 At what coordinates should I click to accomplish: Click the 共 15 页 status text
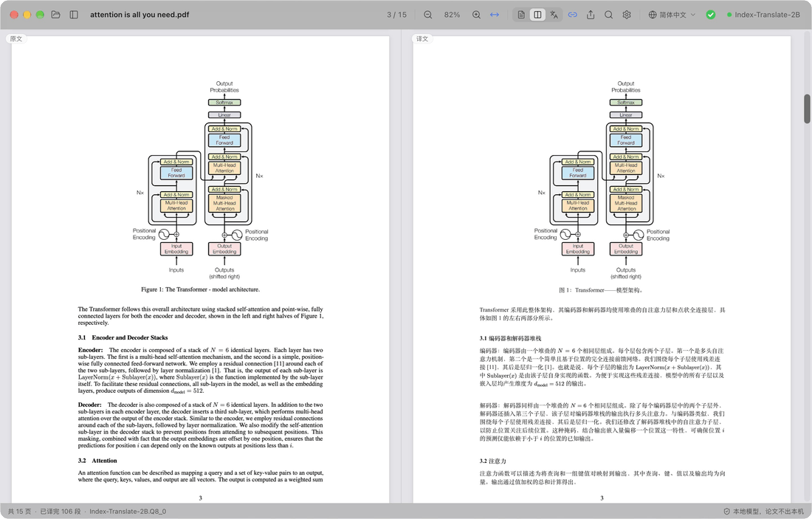19,511
